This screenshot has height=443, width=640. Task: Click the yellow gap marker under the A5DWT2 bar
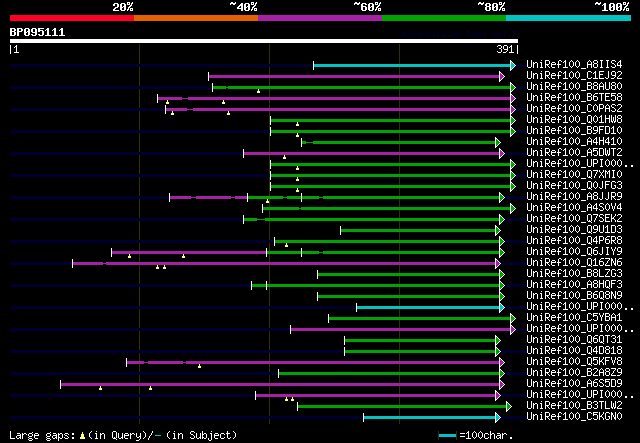(284, 157)
